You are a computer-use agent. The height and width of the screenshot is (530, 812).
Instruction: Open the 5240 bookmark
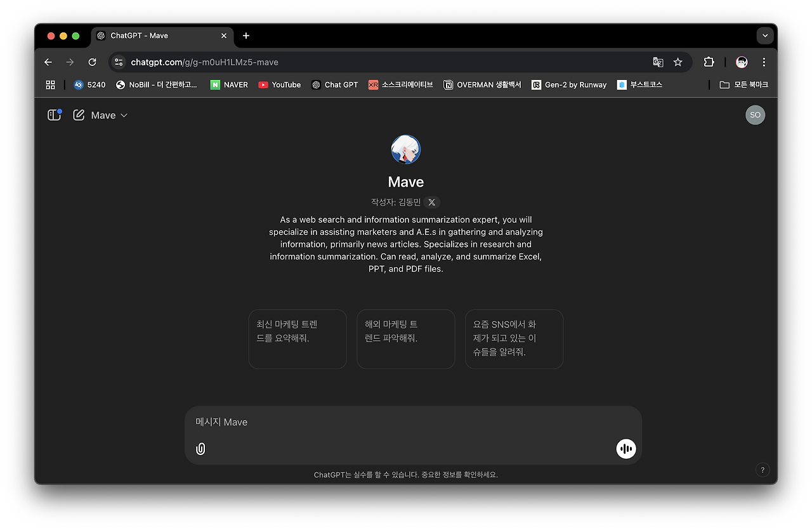[89, 84]
